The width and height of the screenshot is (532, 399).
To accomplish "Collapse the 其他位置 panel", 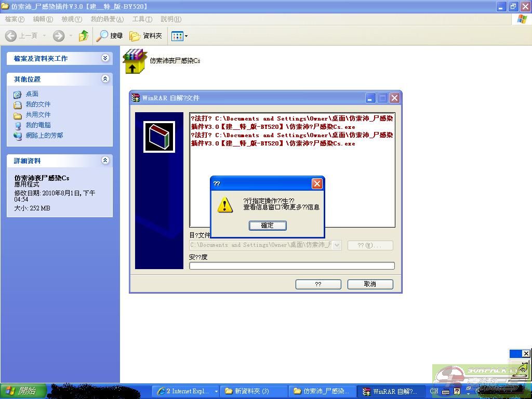I will pyautogui.click(x=105, y=79).
